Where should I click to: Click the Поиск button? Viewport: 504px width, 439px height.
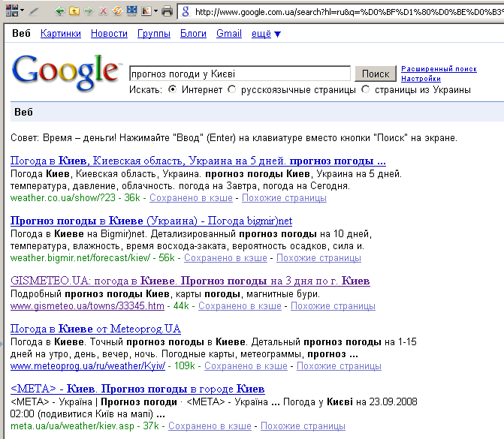click(x=376, y=74)
